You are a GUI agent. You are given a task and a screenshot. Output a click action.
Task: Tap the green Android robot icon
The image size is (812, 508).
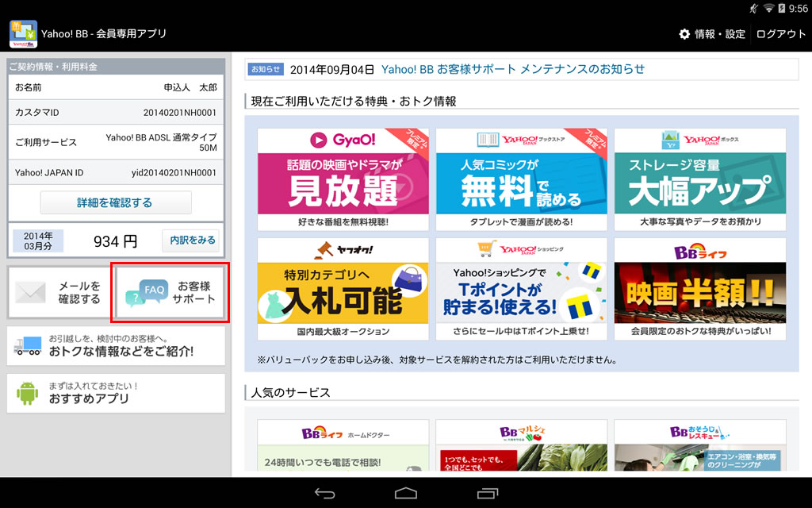point(28,392)
